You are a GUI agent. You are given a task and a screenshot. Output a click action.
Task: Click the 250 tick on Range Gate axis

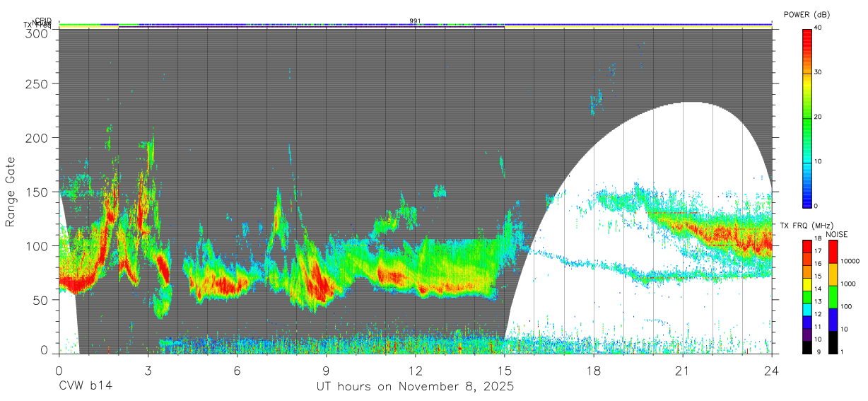[37, 84]
